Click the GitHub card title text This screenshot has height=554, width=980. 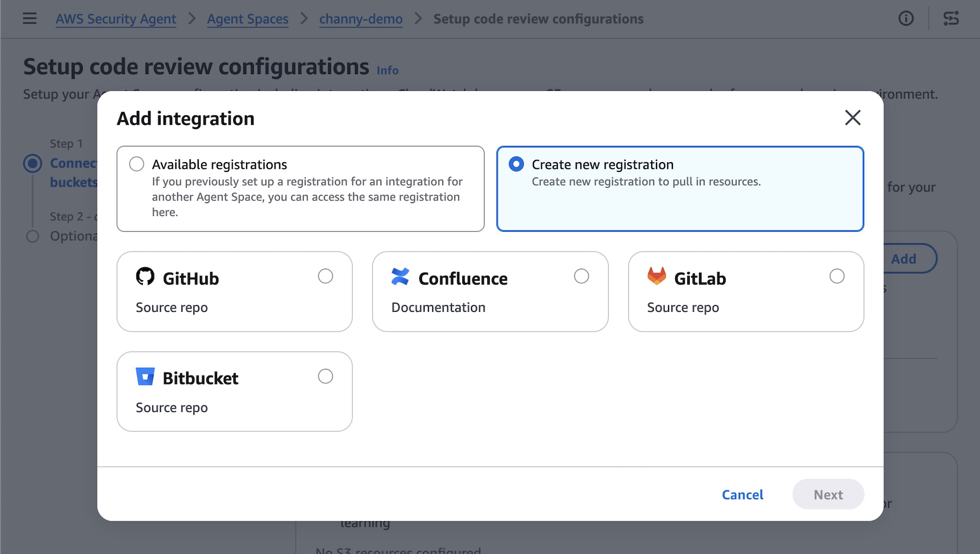191,279
